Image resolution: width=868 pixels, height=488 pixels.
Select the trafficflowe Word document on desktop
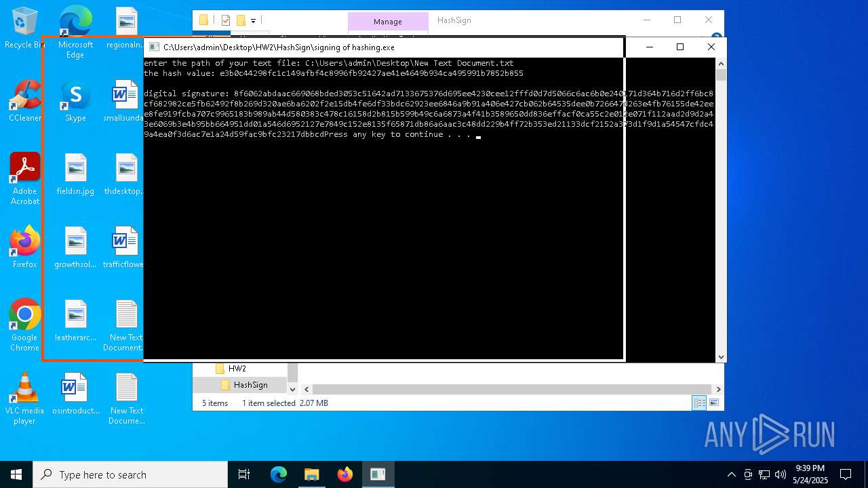click(124, 248)
